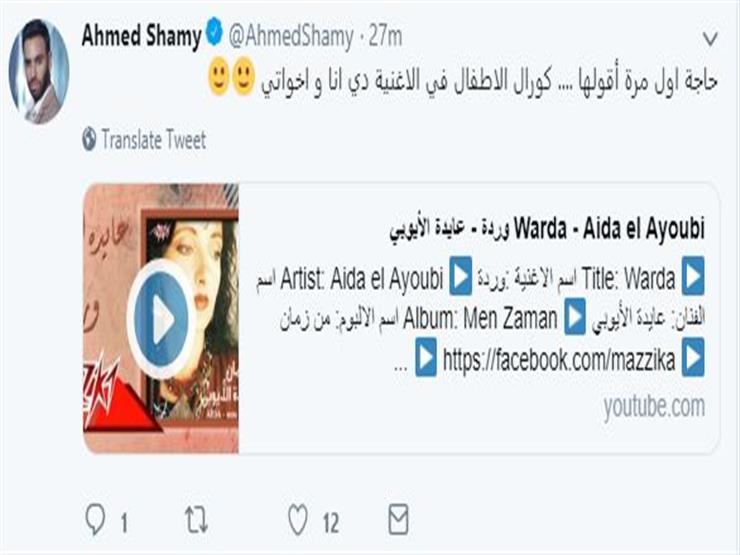Click the facebook.com/mazzika URL text
Image resolution: width=740 pixels, height=555 pixels.
[559, 361]
